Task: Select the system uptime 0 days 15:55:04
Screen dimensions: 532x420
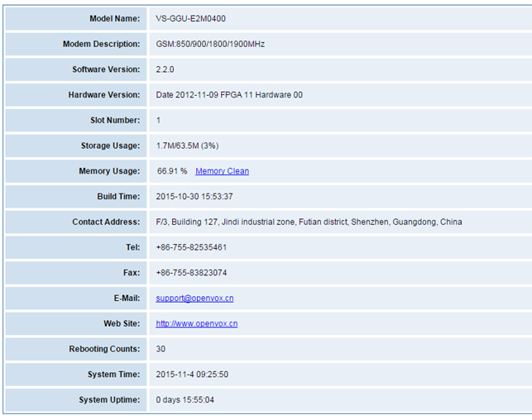Action: (185, 400)
